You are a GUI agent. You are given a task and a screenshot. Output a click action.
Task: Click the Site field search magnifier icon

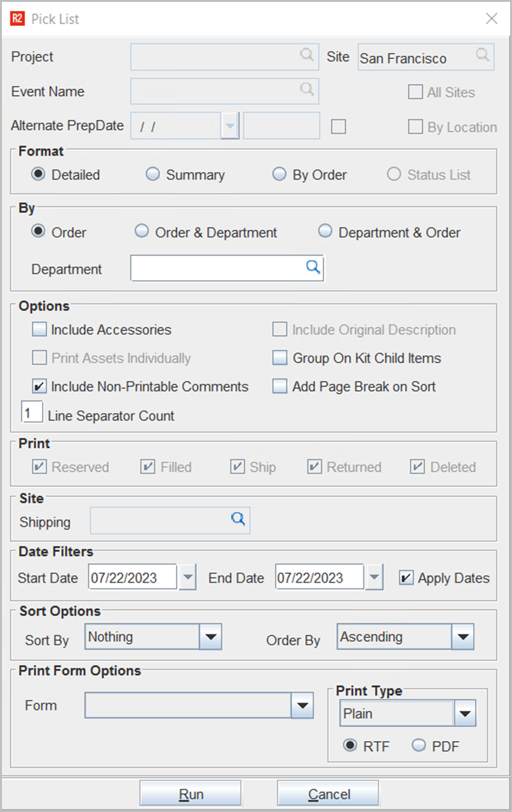(x=483, y=55)
